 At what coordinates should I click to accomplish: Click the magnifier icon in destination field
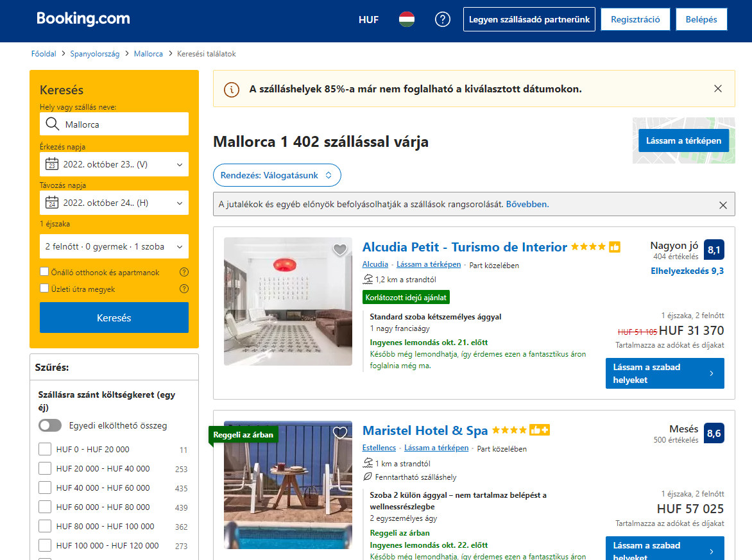pos(52,124)
